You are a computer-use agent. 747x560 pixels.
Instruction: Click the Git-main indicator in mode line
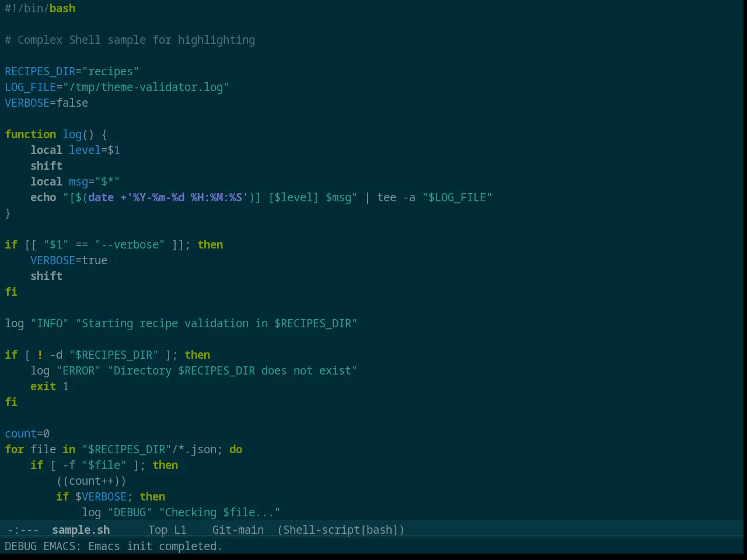click(x=238, y=530)
